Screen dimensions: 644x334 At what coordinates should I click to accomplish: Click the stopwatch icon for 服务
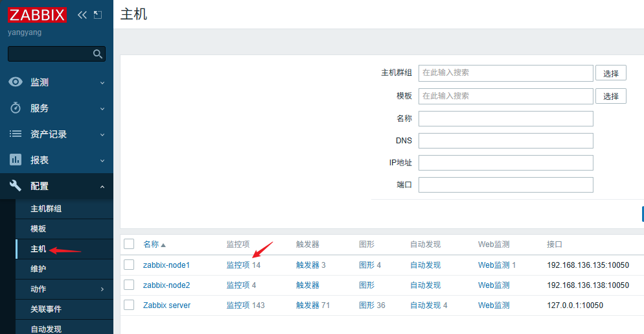(16, 108)
